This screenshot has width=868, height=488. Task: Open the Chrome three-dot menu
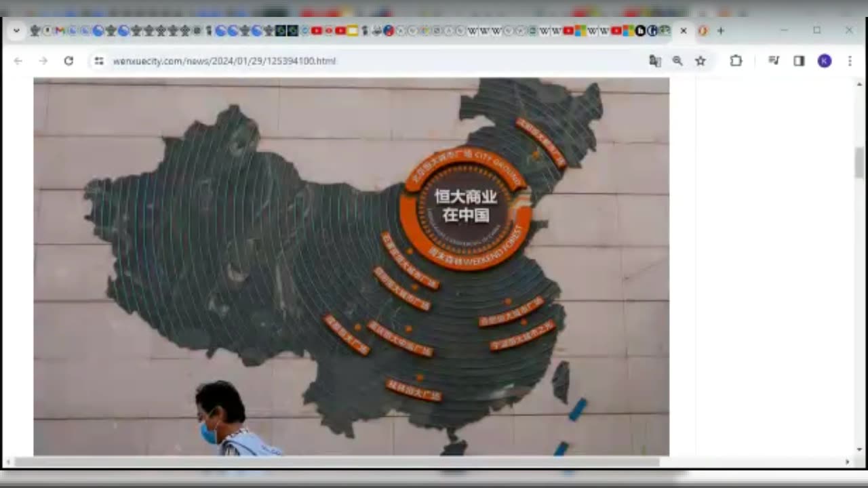coord(850,61)
